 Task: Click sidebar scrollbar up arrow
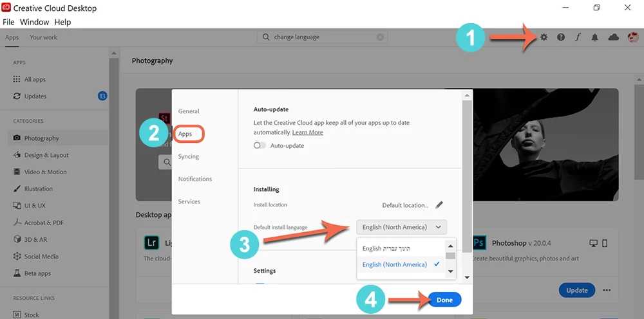[x=114, y=53]
